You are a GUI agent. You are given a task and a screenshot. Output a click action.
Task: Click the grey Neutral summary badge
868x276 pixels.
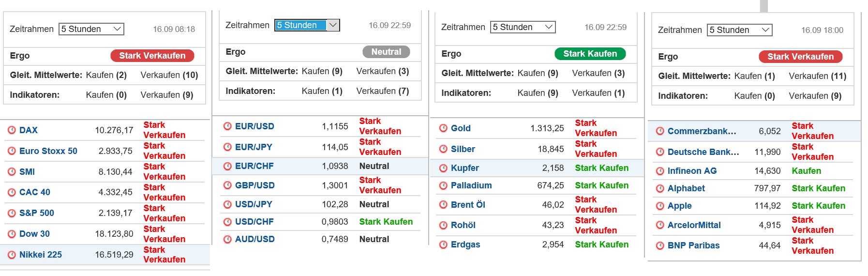[x=386, y=52]
